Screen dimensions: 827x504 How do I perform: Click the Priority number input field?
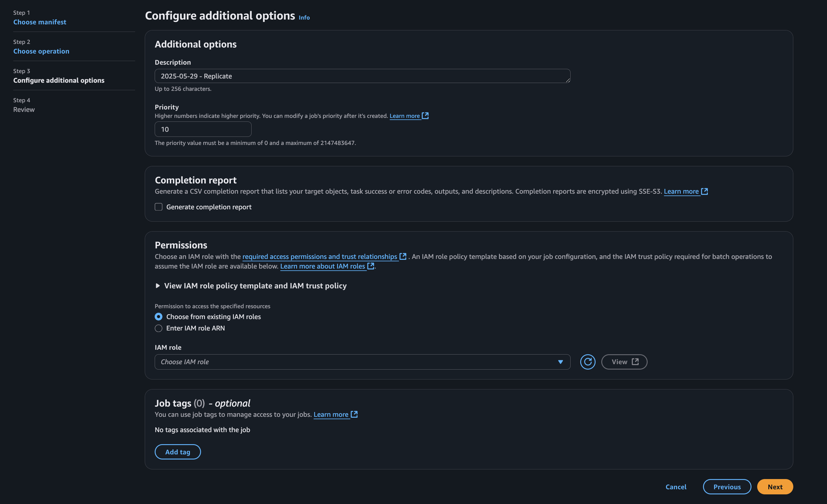coord(203,129)
